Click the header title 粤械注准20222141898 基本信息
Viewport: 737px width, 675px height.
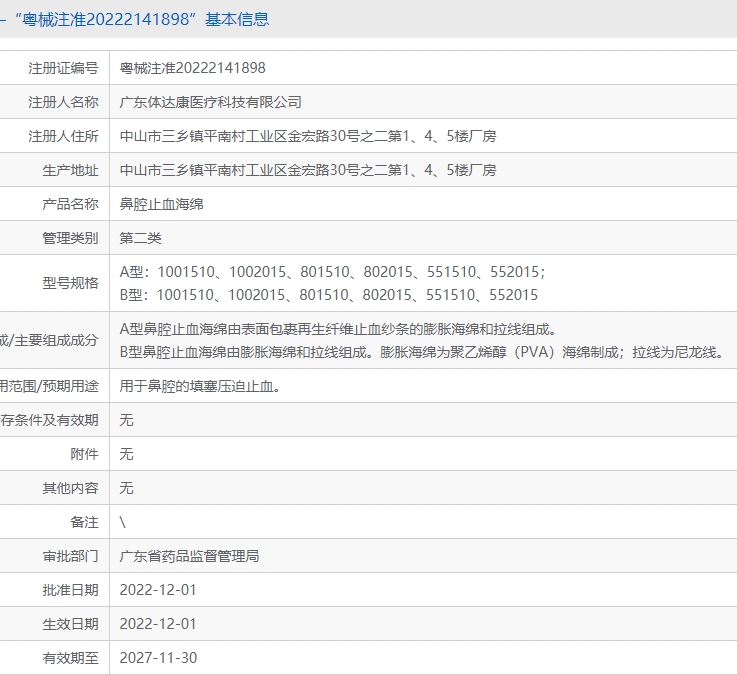(142, 19)
